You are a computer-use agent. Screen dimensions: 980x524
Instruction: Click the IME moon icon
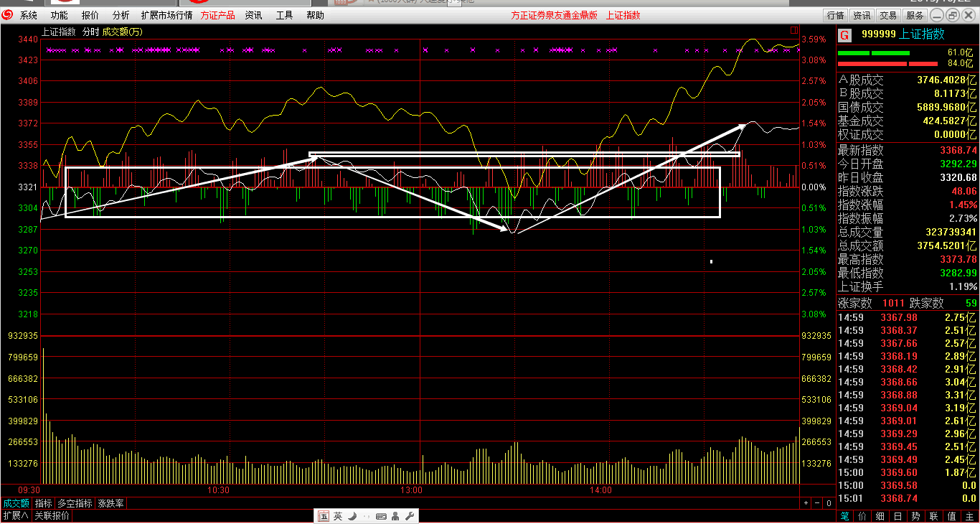(352, 516)
